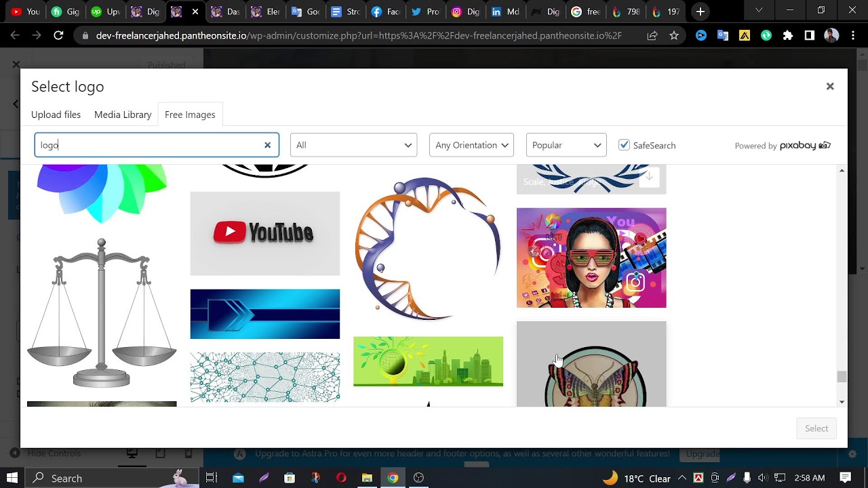Switch to the LinkedIn browser tab
The width and height of the screenshot is (868, 488).
click(x=505, y=12)
